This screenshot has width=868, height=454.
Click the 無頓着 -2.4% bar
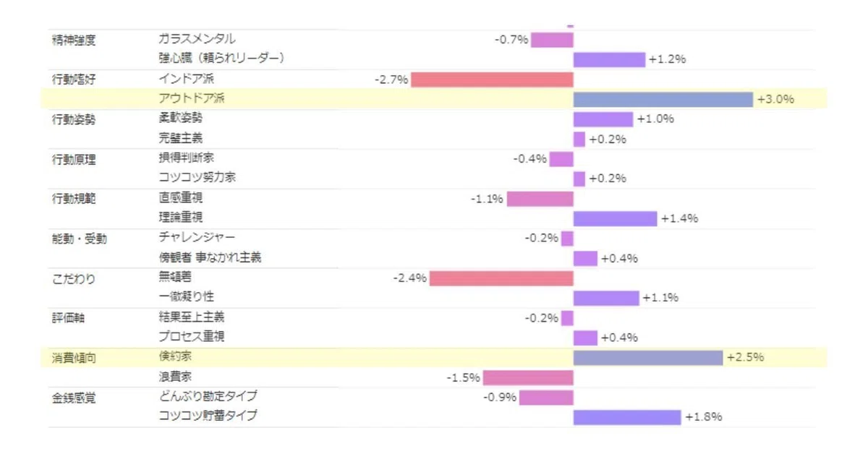[x=501, y=278]
